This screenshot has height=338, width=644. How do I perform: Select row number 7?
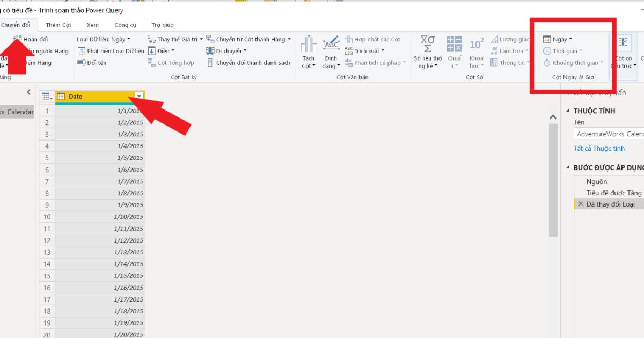(47, 181)
